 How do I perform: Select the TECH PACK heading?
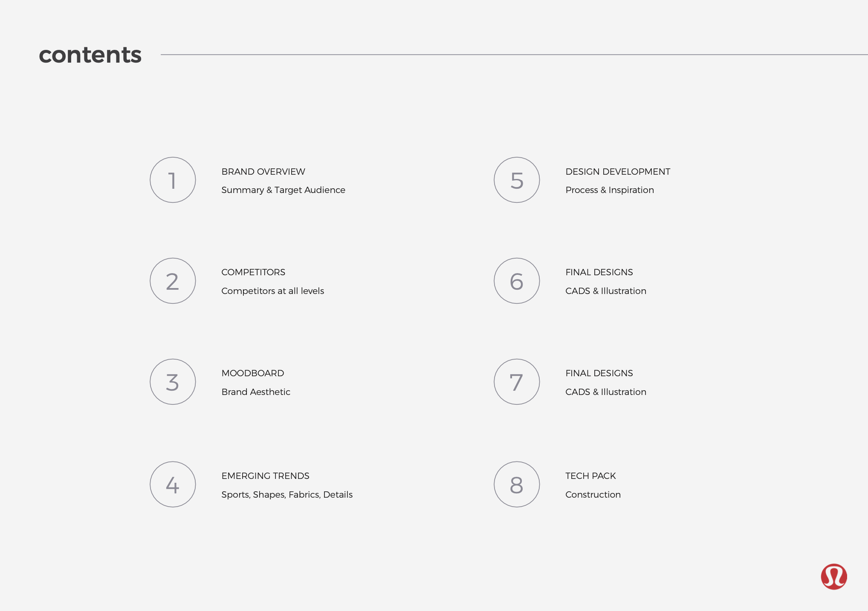point(590,476)
